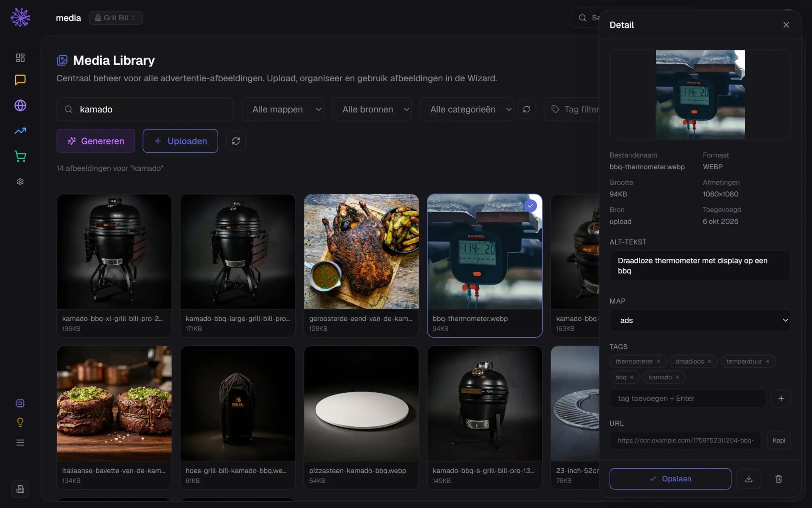Click the refresh icon beside Uploaden
This screenshot has height=508, width=812.
236,141
